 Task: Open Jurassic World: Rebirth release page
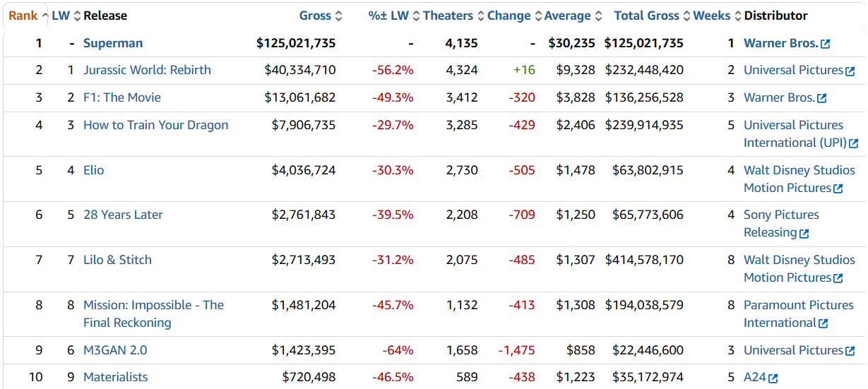[147, 70]
